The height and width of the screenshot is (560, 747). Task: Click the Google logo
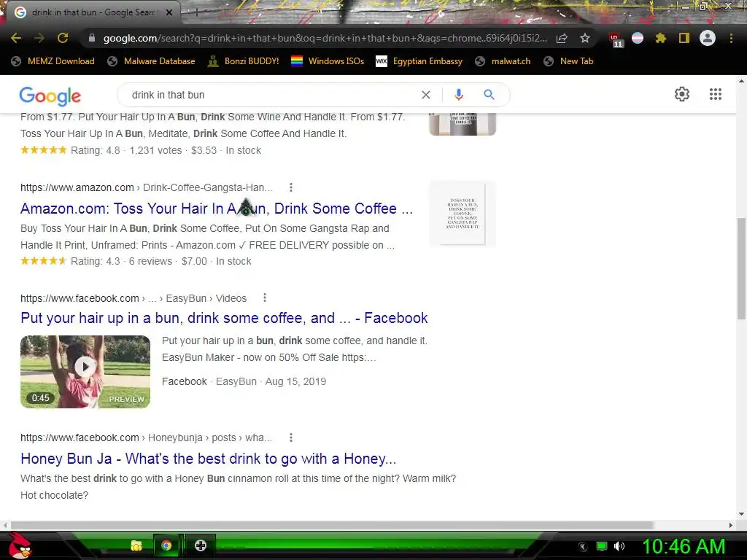[x=50, y=96]
